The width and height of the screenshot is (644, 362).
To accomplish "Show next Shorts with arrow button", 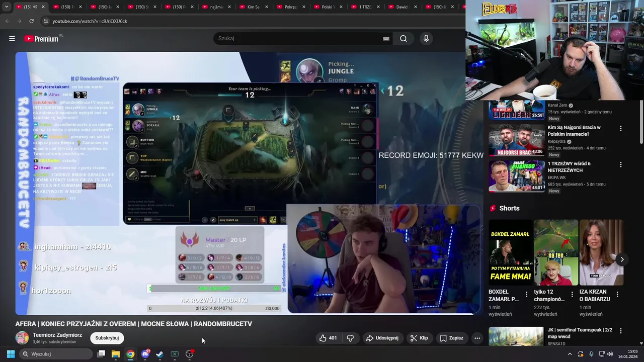I will pyautogui.click(x=622, y=259).
